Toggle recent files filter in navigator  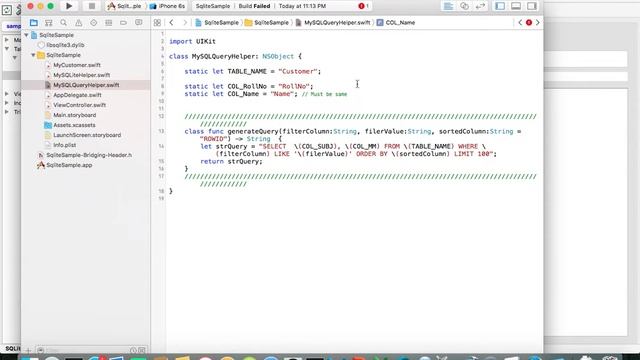(133, 350)
